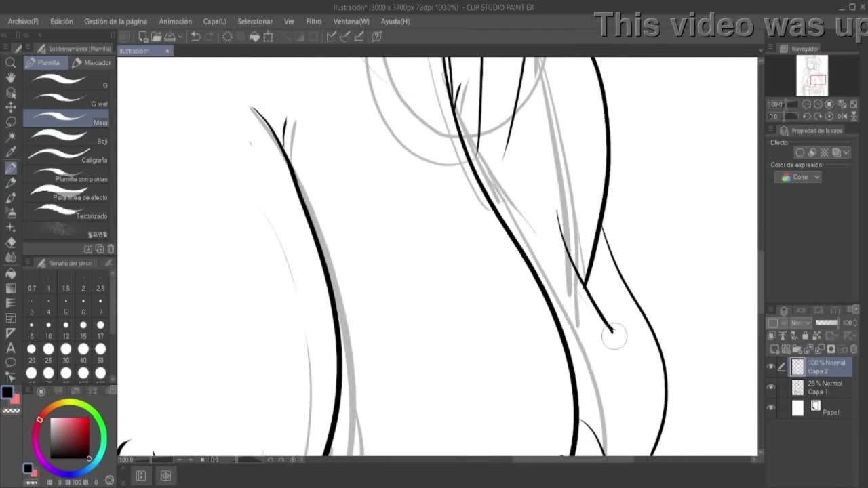The image size is (868, 488).
Task: Activate the Eyedropper tool
Action: (11, 152)
